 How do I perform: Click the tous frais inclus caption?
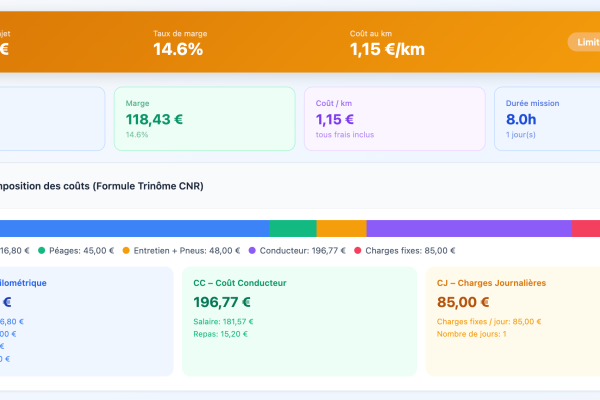[x=345, y=135]
